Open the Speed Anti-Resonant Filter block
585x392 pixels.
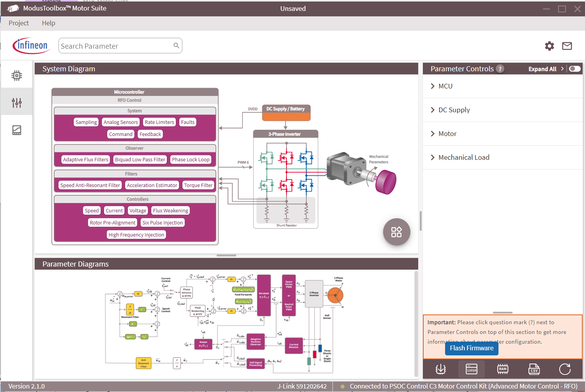pyautogui.click(x=90, y=185)
